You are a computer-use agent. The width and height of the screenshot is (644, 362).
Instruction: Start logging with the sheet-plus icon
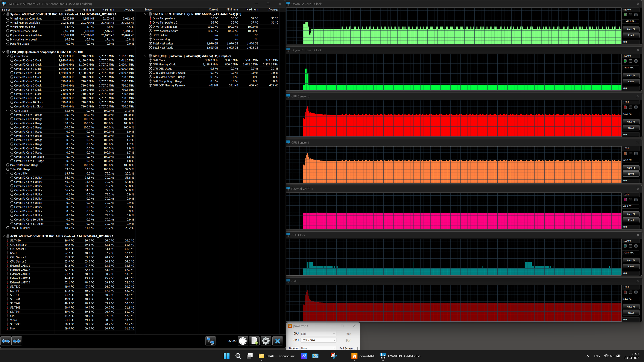pyautogui.click(x=254, y=341)
